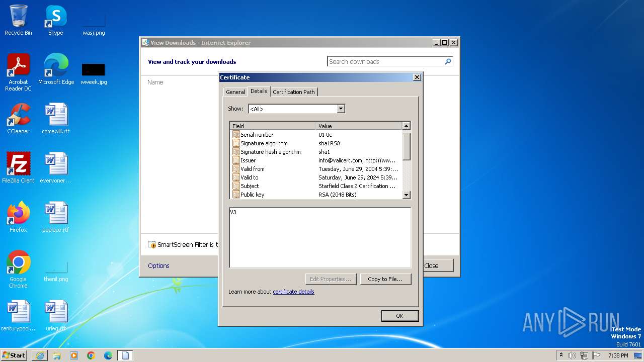Select comewill.rtf document icon

56,119
